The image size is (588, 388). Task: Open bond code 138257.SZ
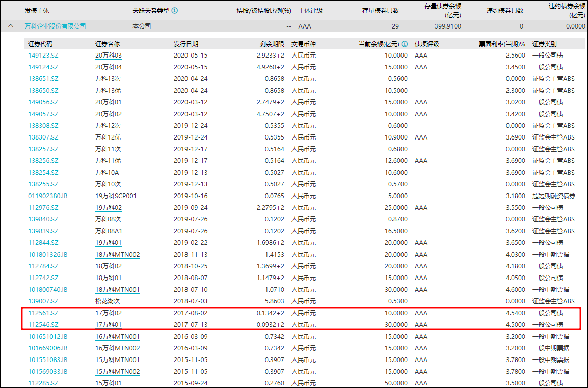43,149
